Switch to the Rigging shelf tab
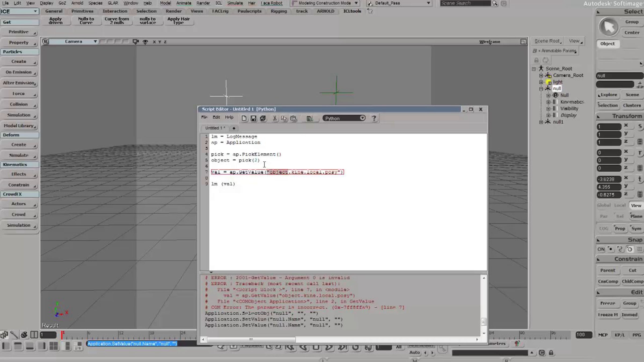644x362 pixels. pyautogui.click(x=279, y=11)
